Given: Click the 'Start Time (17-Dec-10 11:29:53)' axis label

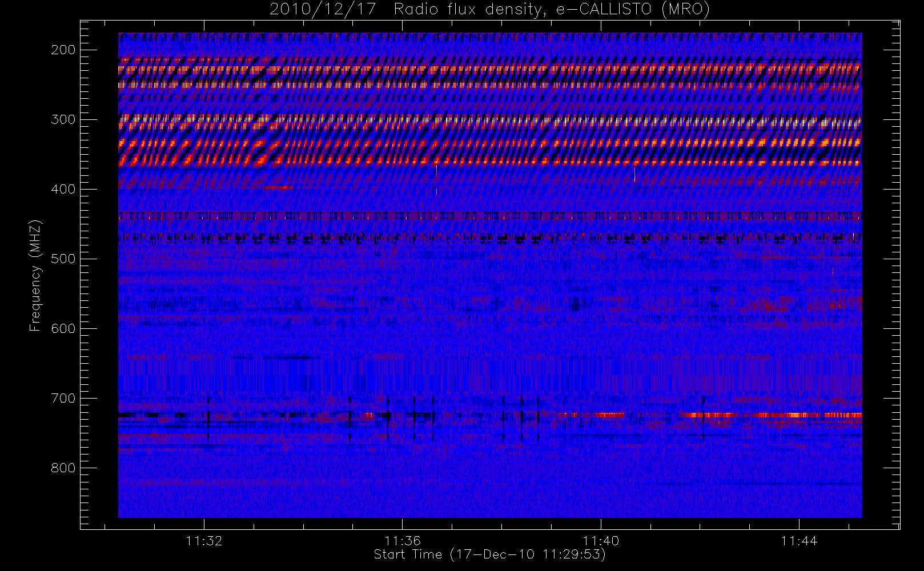Looking at the screenshot, I should tap(489, 554).
